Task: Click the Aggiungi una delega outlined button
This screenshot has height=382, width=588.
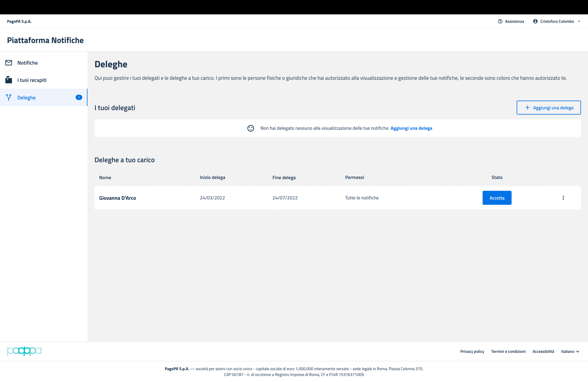Action: (548, 108)
